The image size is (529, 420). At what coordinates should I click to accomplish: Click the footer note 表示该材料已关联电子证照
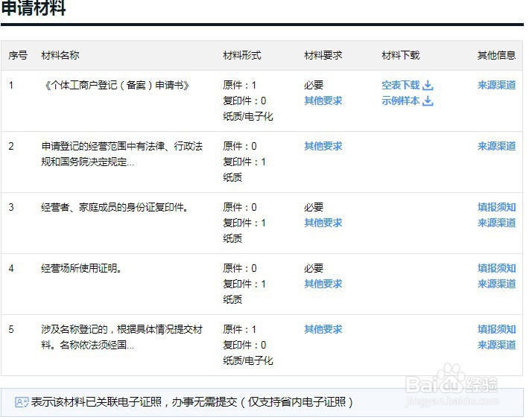pos(191,402)
